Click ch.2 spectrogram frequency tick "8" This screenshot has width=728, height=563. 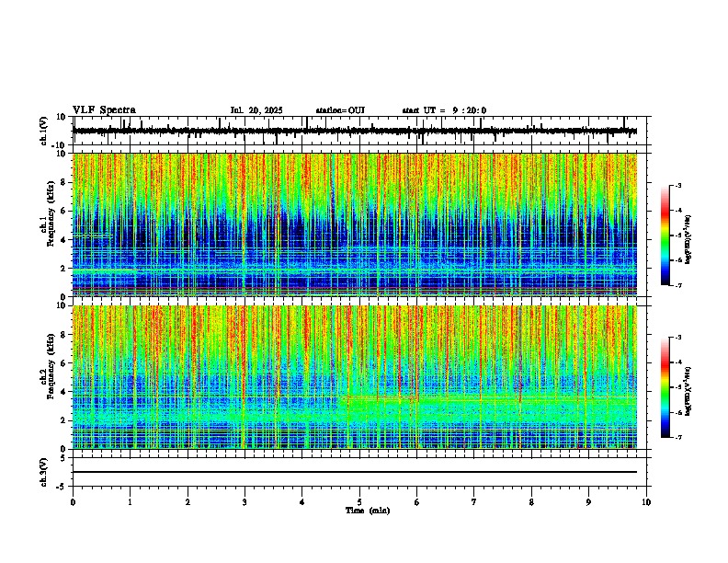click(64, 335)
